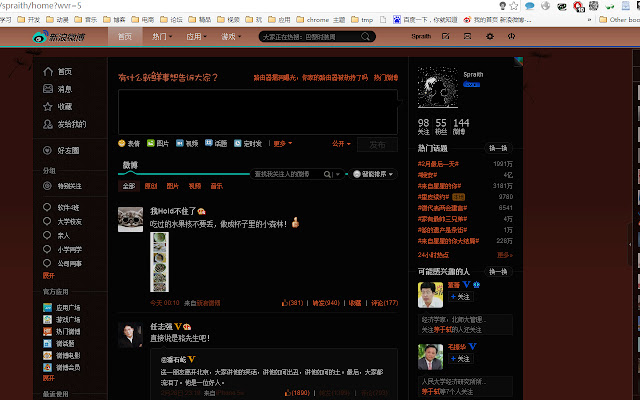Screen dimensions: 640x400
Task: Open settings gear in top nav bar
Action: (490, 36)
